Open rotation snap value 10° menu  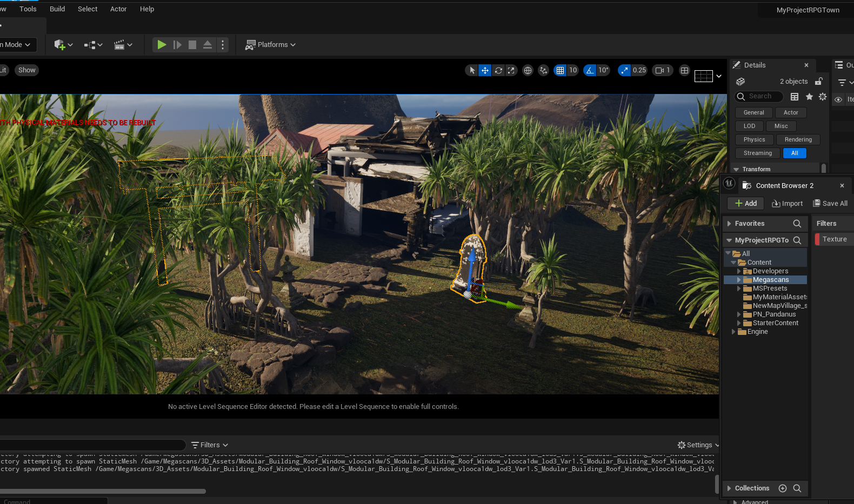pos(603,70)
